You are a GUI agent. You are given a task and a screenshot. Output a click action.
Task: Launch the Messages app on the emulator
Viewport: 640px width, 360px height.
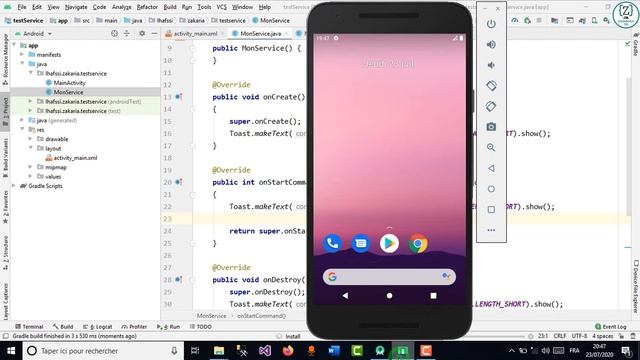361,243
